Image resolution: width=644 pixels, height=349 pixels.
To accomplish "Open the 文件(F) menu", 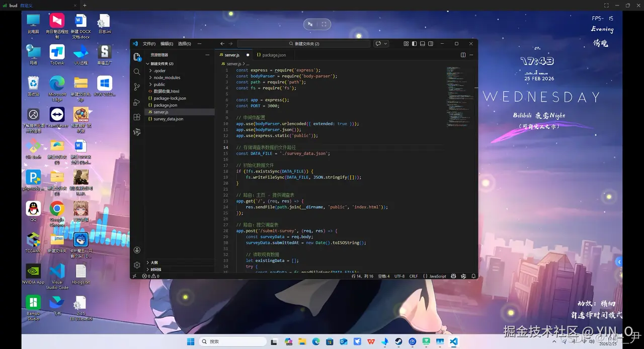I will pos(149,44).
